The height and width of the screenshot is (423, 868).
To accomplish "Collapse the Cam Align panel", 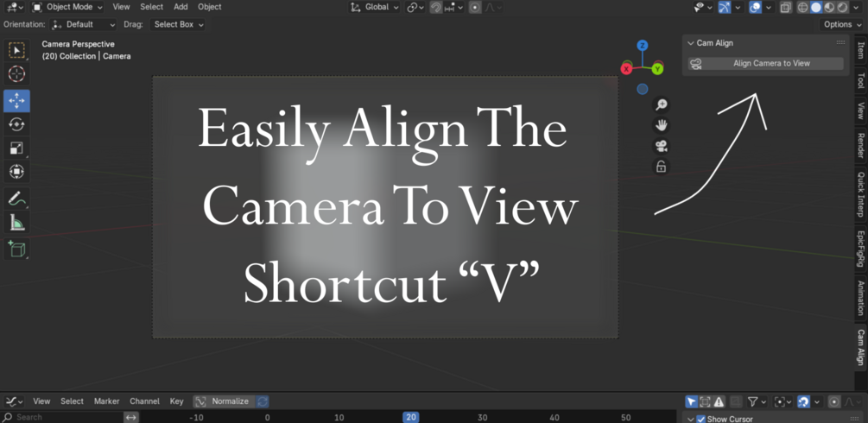I will [x=690, y=43].
